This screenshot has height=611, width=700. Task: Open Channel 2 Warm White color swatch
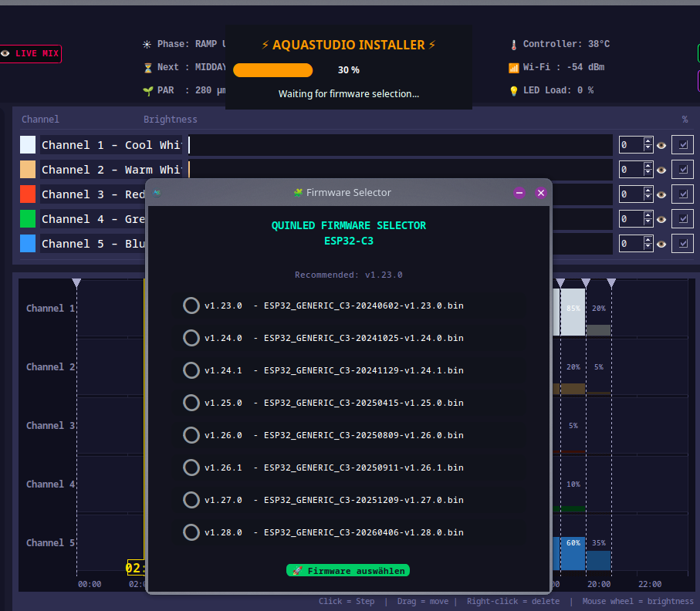tap(28, 170)
